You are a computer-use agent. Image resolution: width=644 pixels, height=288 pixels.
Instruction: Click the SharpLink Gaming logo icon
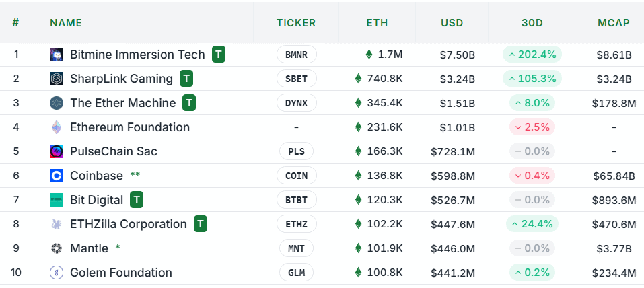pyautogui.click(x=57, y=79)
